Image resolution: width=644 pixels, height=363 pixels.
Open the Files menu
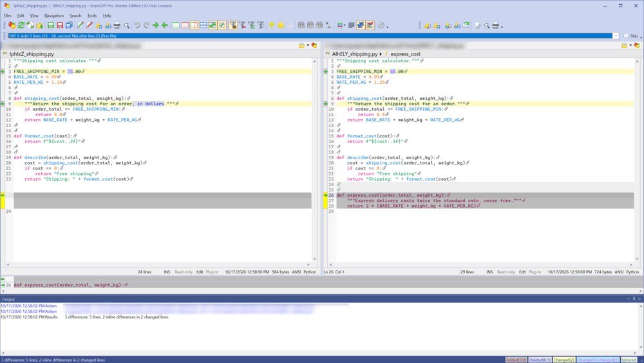tap(7, 15)
